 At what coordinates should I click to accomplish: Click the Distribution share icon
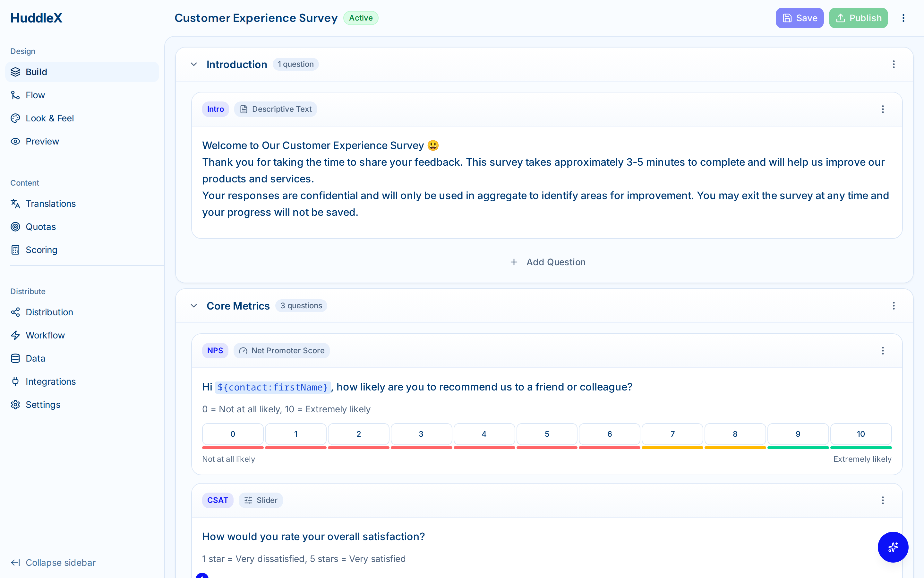(15, 312)
